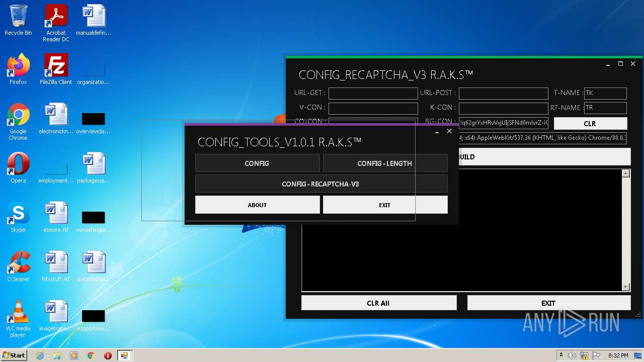The image size is (644, 362).
Task: Launch Google Chrome desktop shortcut
Action: [18, 122]
